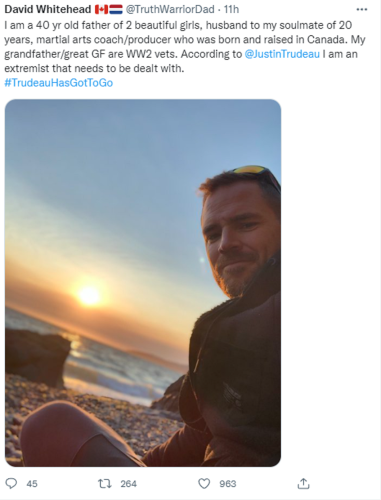The image size is (381, 500).
Task: Open David Whitehead's profile name
Action: click(48, 9)
